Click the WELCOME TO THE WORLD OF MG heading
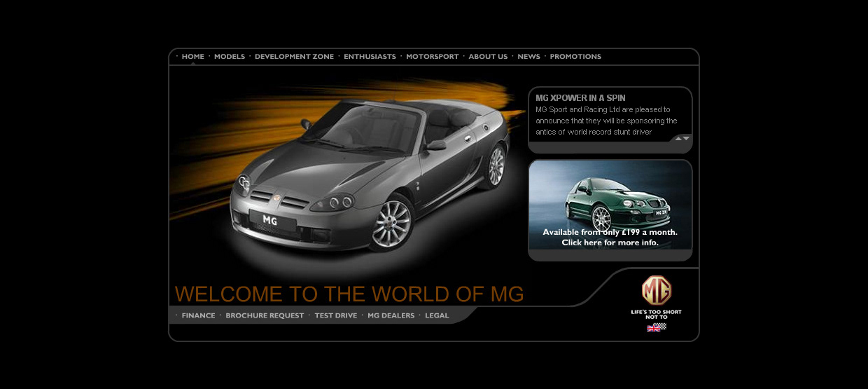 (x=349, y=294)
